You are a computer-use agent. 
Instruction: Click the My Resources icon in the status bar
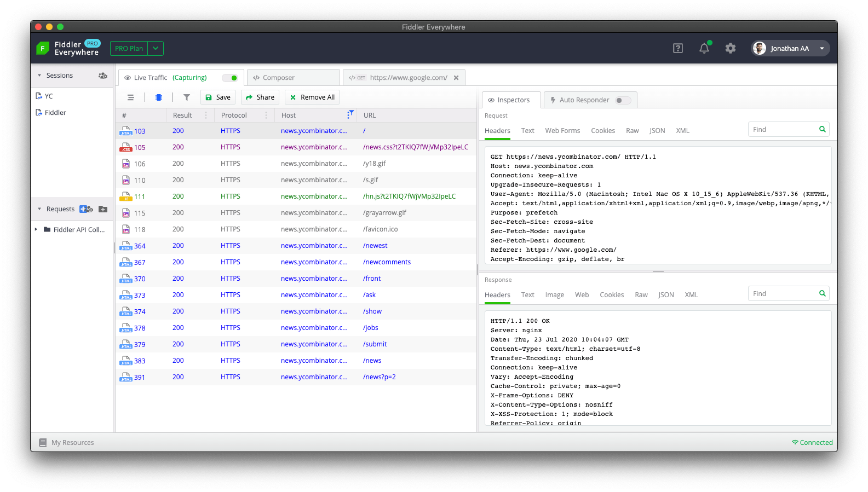click(43, 443)
